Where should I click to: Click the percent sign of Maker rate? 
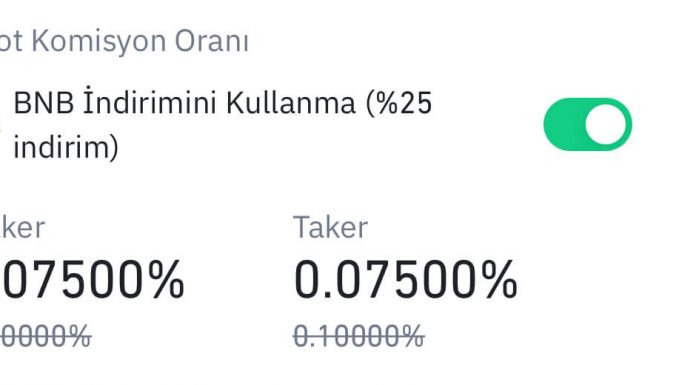[x=166, y=280]
